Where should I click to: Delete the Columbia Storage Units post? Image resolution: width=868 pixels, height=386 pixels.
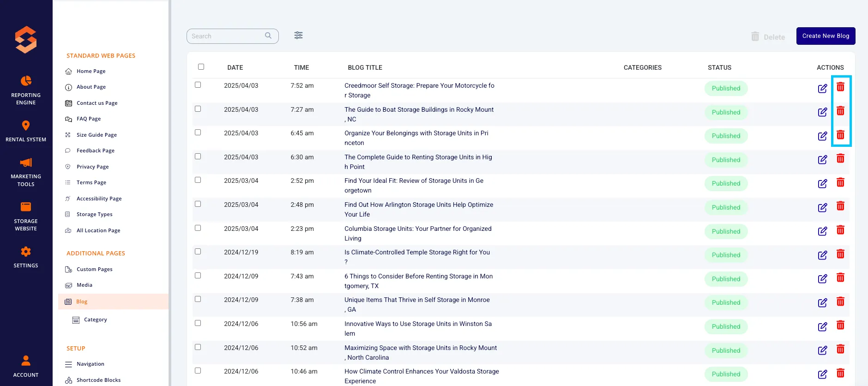point(840,230)
